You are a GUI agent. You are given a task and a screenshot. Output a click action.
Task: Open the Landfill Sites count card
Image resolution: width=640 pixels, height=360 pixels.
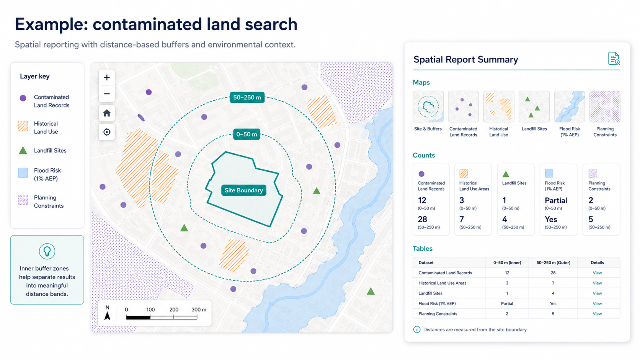tap(516, 200)
